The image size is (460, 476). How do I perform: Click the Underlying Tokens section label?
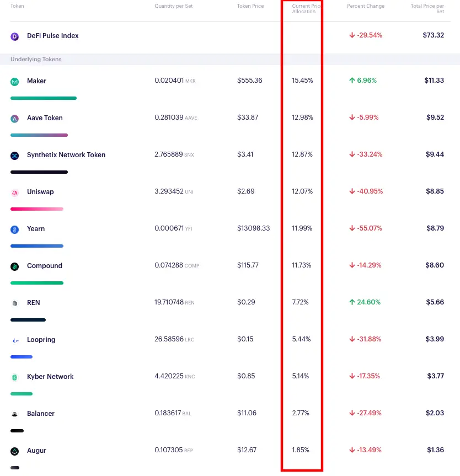(36, 59)
